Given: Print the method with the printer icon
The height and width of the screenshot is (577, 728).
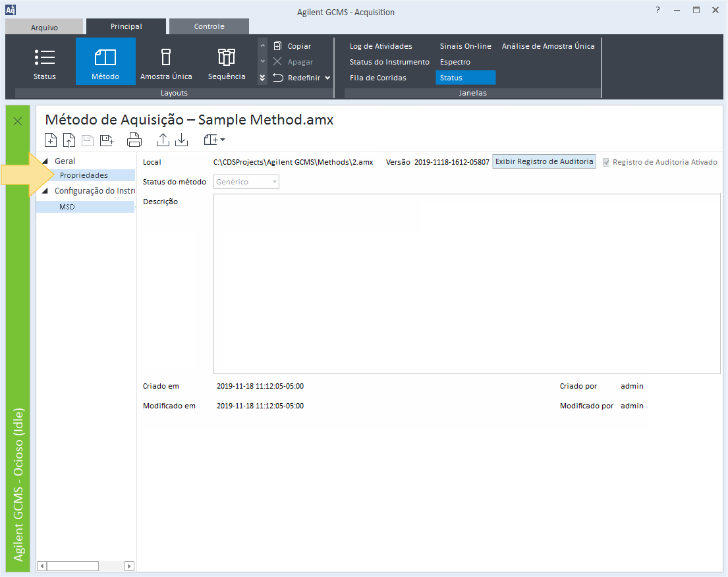Looking at the screenshot, I should (134, 140).
